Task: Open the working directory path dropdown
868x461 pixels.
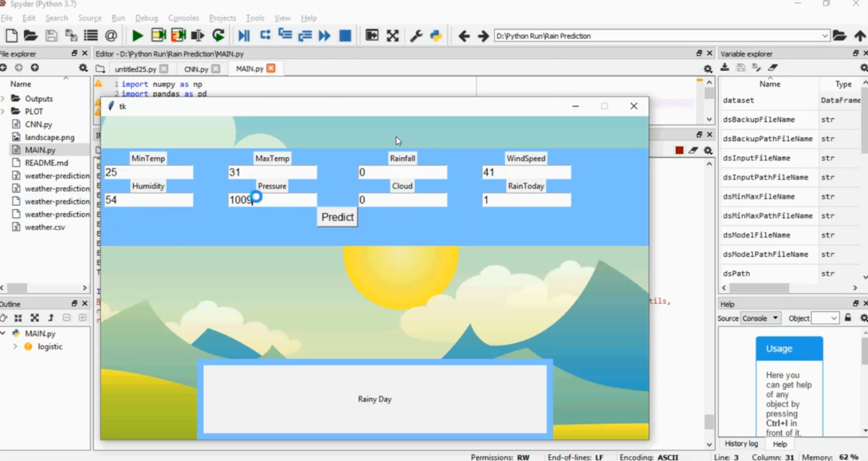Action: [825, 36]
